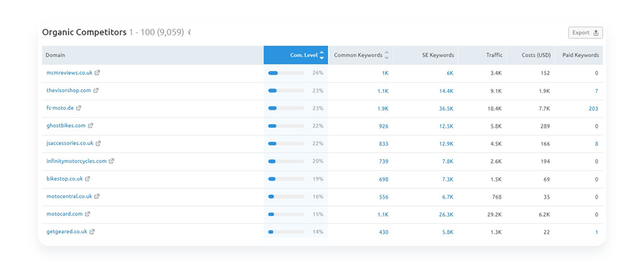This screenshot has width=644, height=268.
Task: Open the thevisorshop.com domain link
Action: (x=69, y=91)
